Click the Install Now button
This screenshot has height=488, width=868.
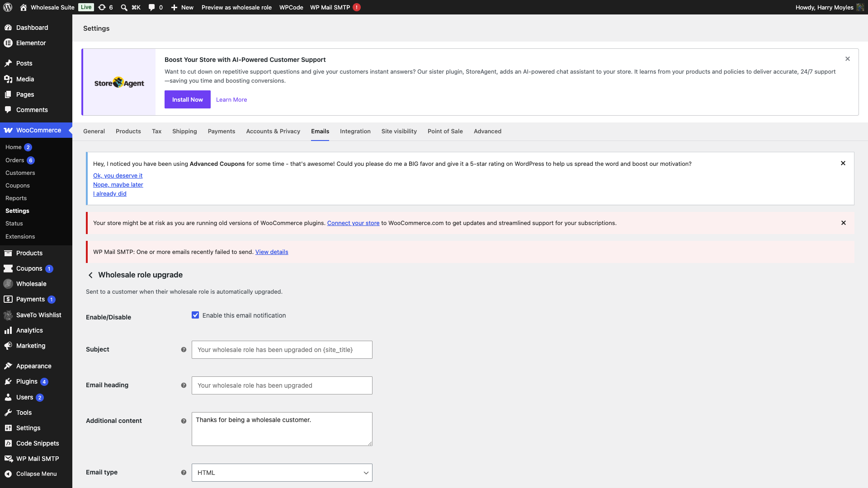coord(188,99)
